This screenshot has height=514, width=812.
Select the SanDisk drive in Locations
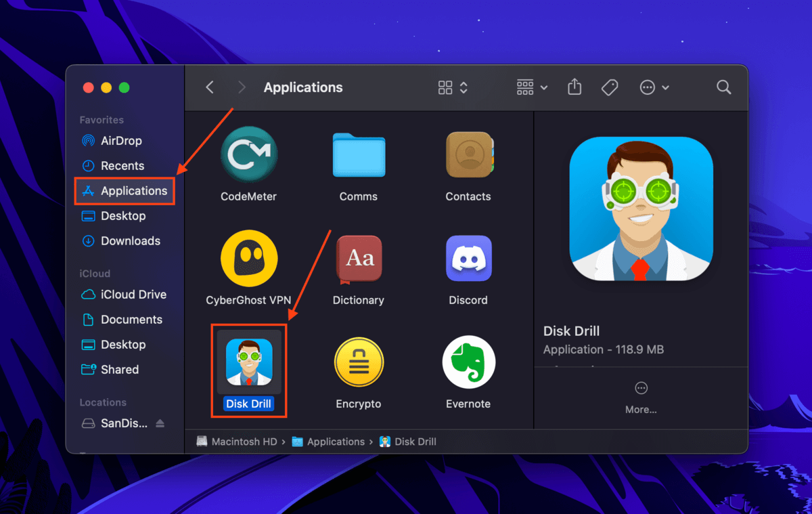click(x=115, y=423)
